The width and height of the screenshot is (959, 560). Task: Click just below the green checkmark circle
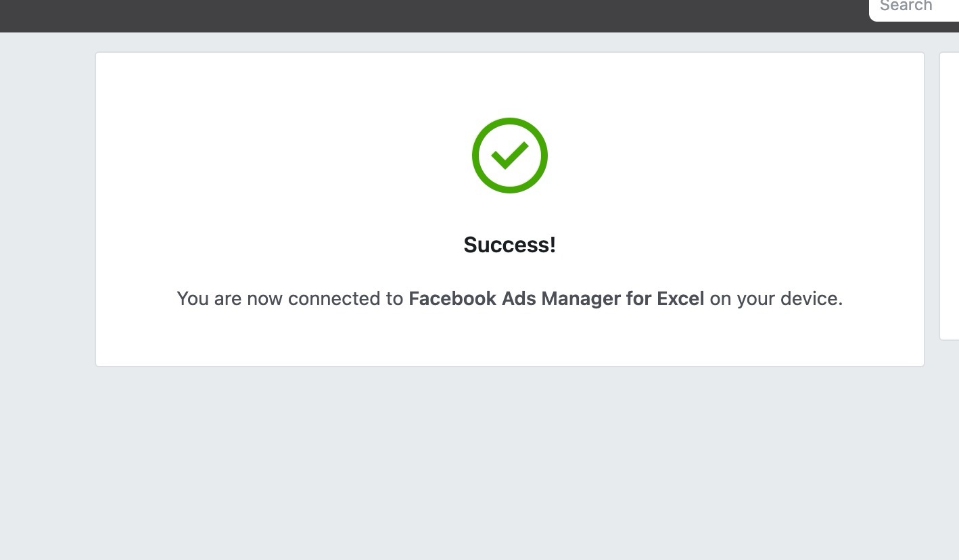pos(509,203)
